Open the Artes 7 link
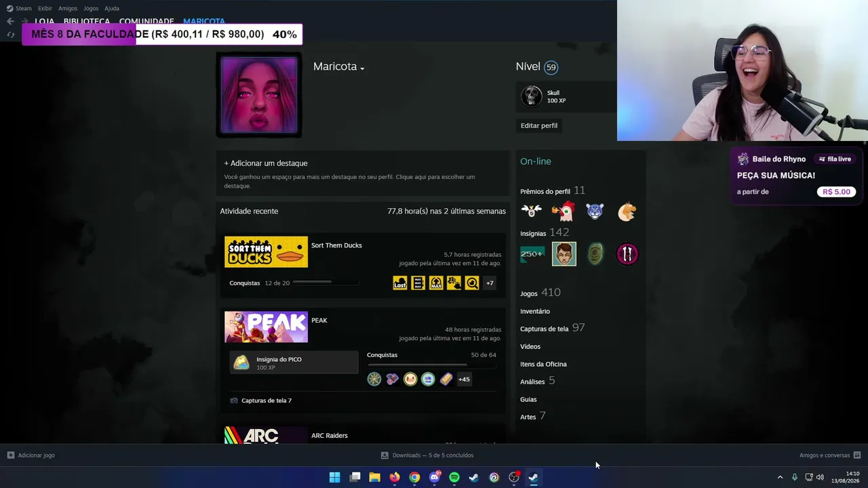 pyautogui.click(x=533, y=416)
